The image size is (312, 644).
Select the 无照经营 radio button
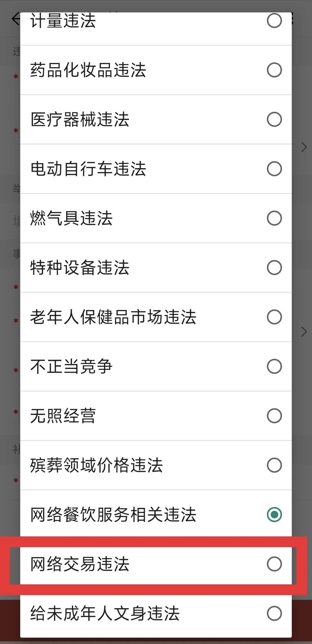tap(274, 416)
